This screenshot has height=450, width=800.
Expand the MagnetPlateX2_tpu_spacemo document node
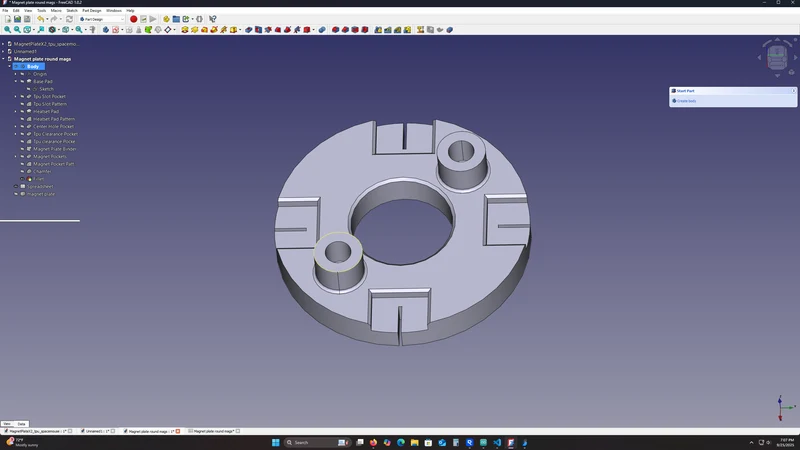(3, 44)
